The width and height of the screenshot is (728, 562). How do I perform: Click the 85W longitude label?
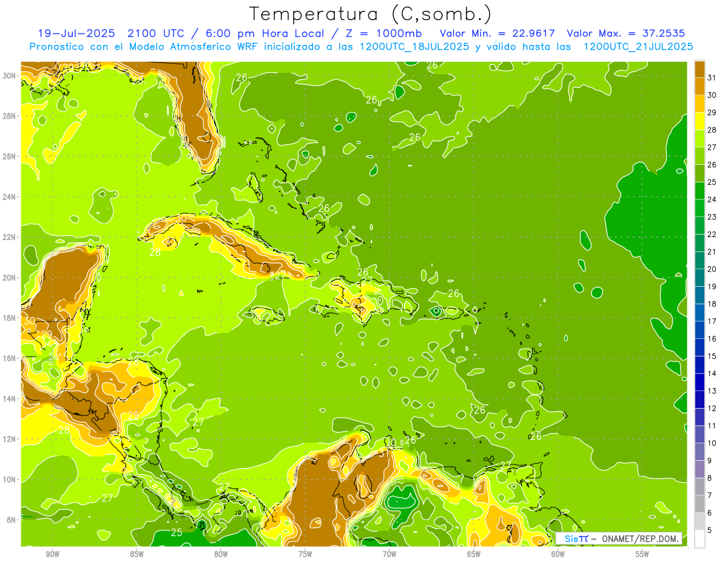pyautogui.click(x=137, y=554)
